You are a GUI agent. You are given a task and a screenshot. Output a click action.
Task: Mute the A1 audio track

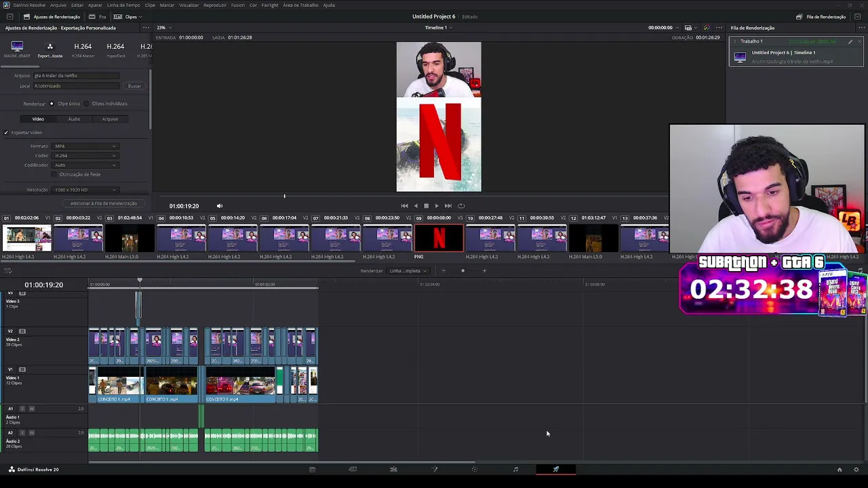pos(31,409)
